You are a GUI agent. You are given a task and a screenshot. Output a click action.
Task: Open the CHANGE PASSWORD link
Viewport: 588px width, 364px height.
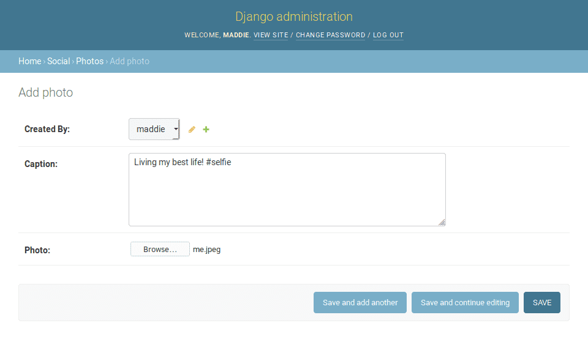[330, 35]
